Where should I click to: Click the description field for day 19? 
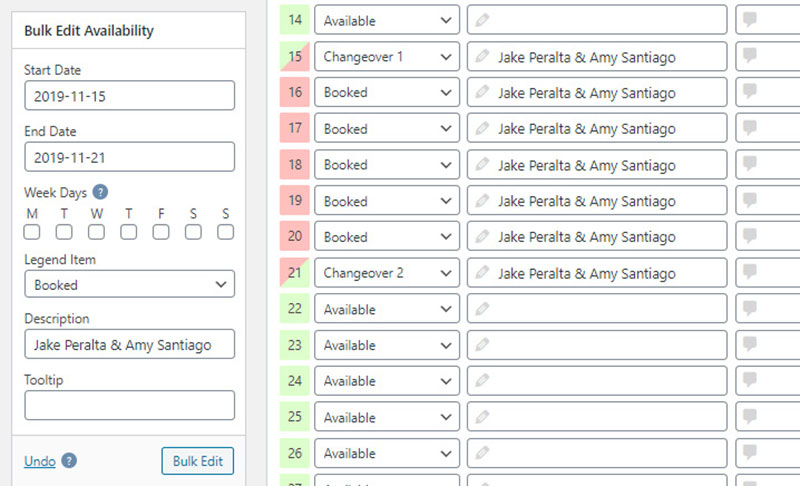click(597, 200)
